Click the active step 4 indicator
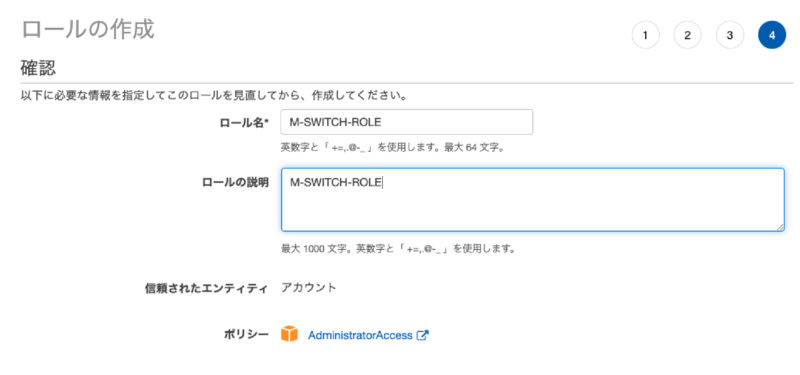The width and height of the screenshot is (800, 375). 772,35
